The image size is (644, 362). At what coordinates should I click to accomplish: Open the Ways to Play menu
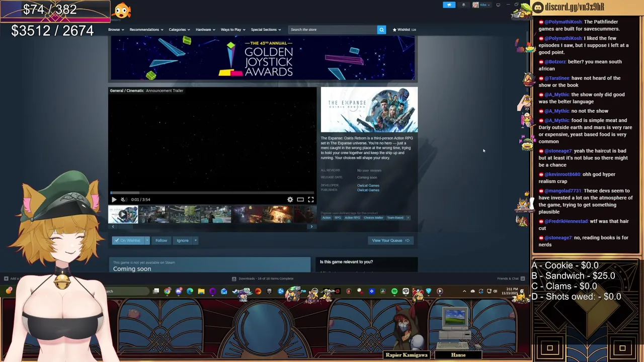tap(233, 30)
